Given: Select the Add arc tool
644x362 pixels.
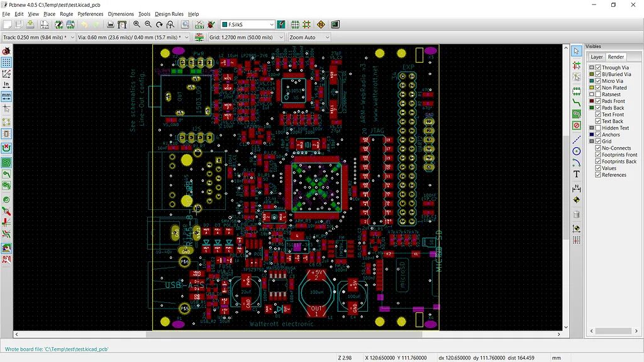Looking at the screenshot, I should point(577,163).
